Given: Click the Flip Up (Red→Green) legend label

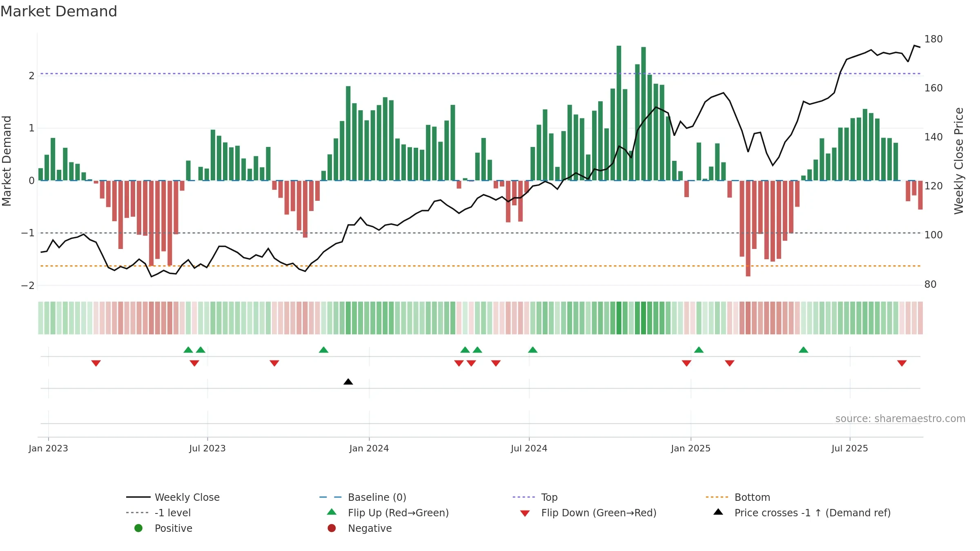Looking at the screenshot, I should coord(399,513).
